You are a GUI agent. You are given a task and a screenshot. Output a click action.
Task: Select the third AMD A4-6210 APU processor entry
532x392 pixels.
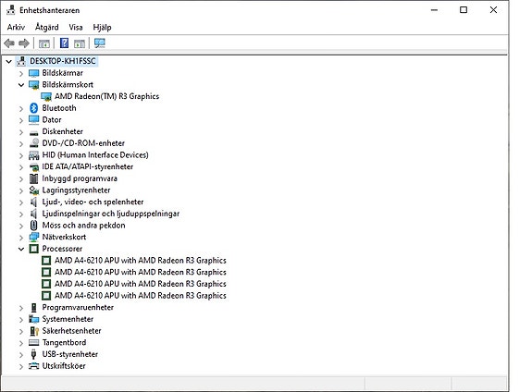click(141, 284)
